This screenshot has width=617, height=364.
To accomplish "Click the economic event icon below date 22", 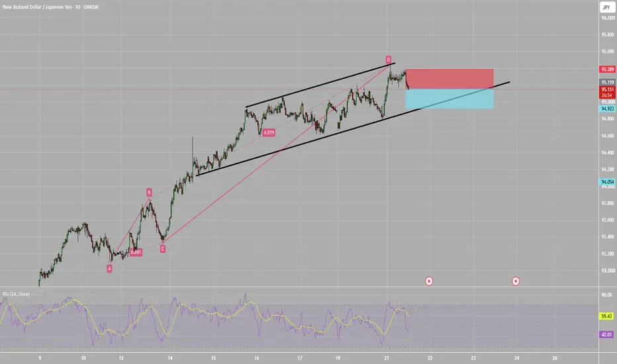I will tap(429, 281).
